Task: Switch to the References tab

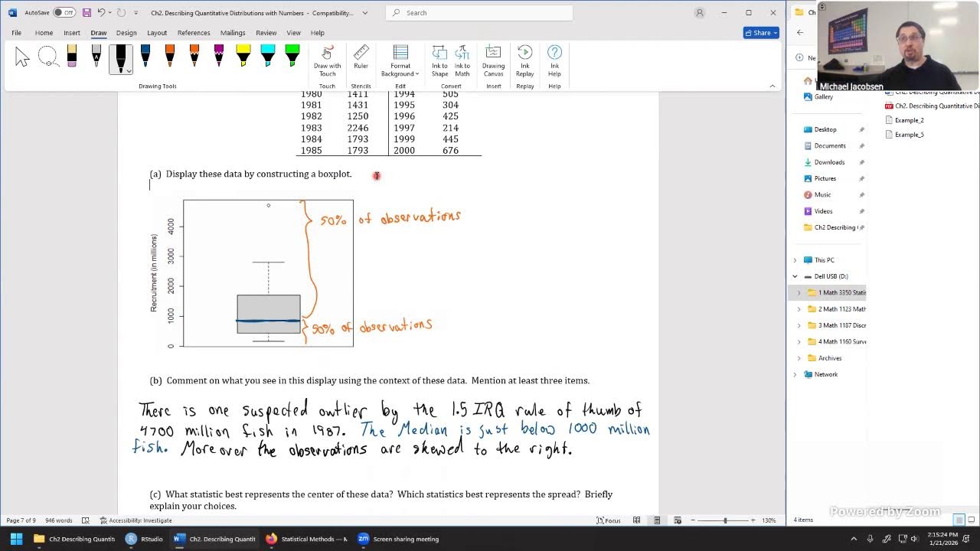Action: click(194, 33)
